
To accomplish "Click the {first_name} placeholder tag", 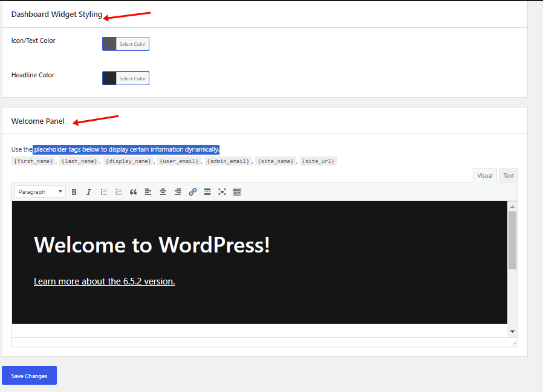I will tap(33, 161).
